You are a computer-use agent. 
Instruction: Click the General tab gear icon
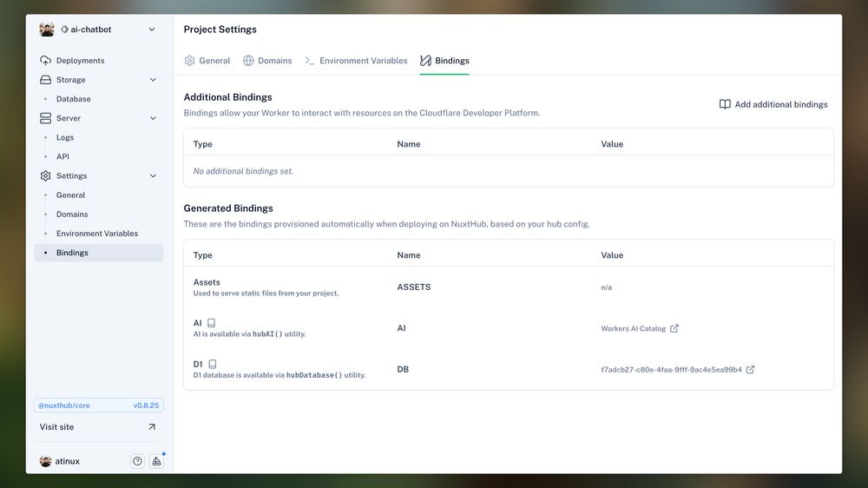190,61
